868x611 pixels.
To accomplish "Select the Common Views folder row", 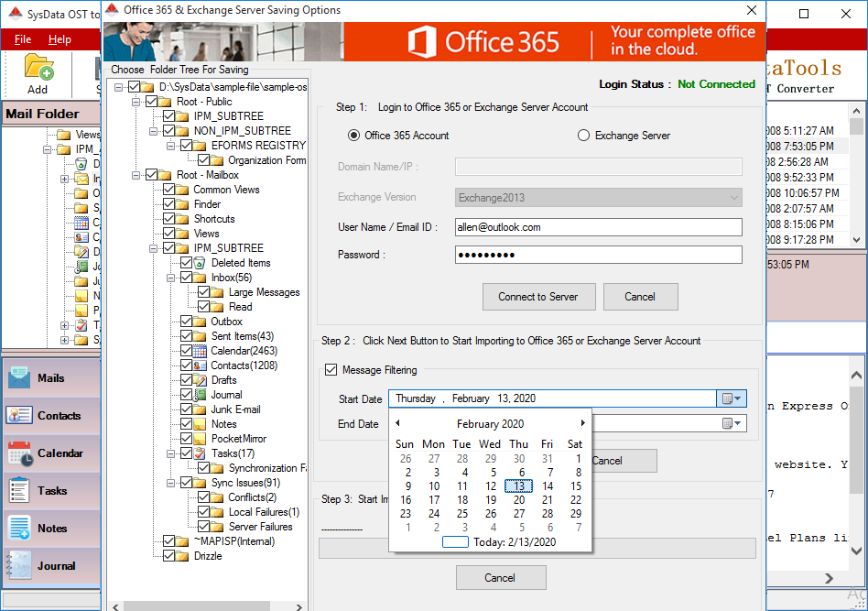I will [x=226, y=190].
